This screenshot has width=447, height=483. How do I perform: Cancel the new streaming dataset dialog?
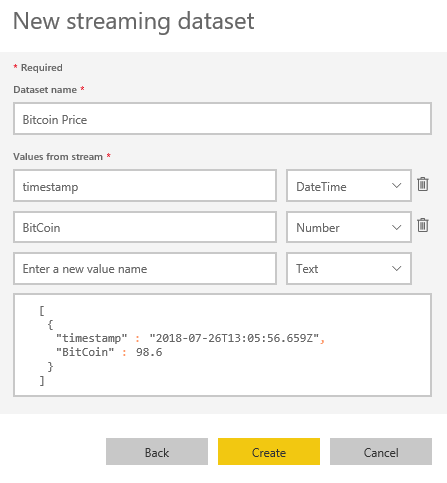pos(381,452)
